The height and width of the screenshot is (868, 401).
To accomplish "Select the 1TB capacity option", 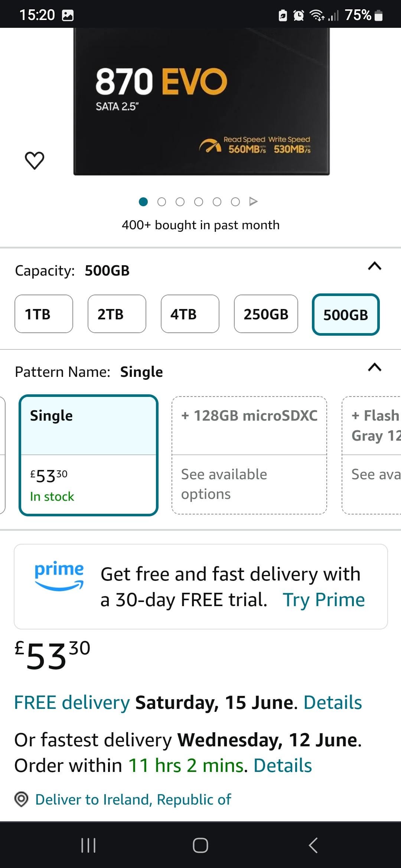I will [43, 314].
